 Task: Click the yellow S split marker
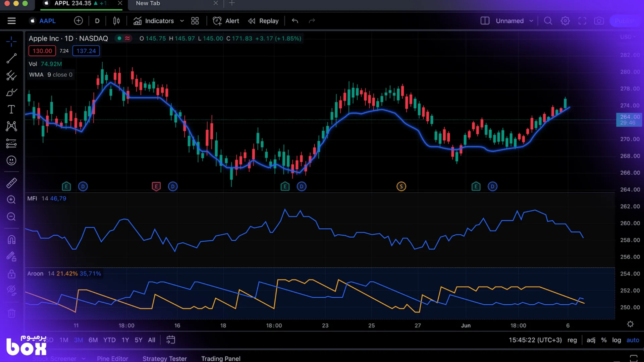click(x=401, y=186)
